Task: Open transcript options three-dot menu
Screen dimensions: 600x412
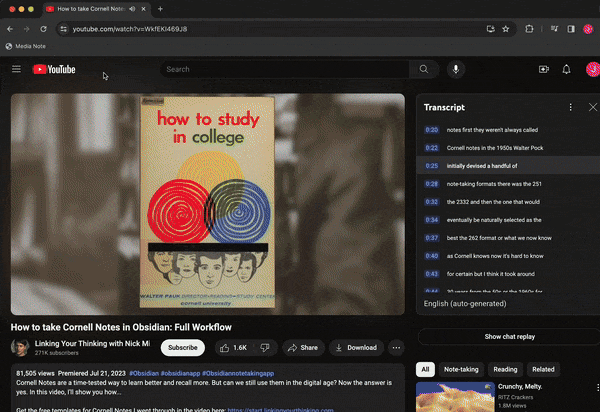Action: [571, 107]
